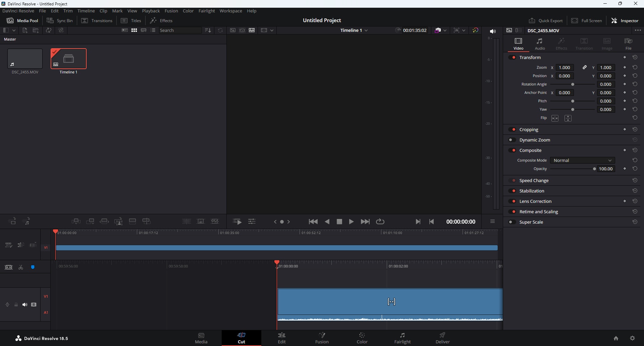Click the flip horizontal icon
The height and width of the screenshot is (346, 644).
point(555,118)
